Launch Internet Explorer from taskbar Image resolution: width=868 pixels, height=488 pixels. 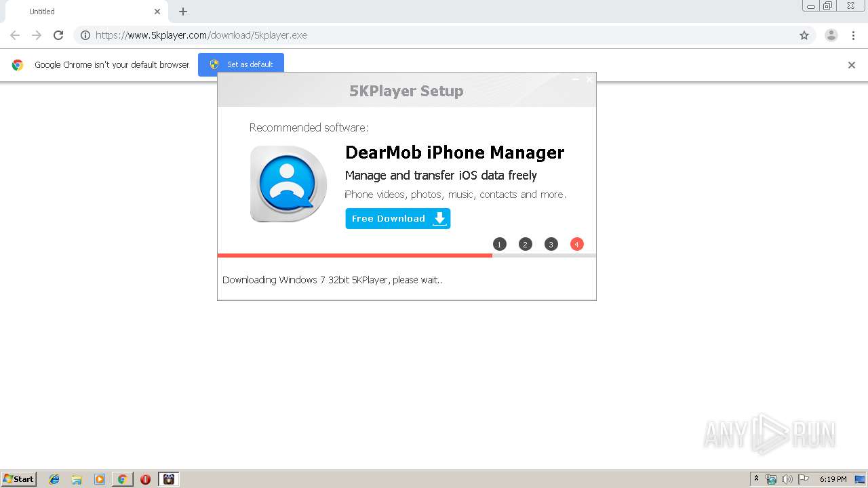(54, 479)
